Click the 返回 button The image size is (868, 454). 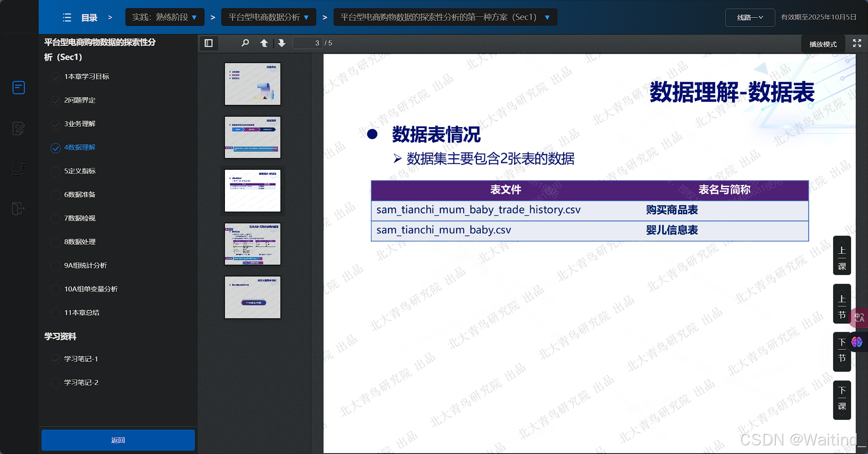point(118,440)
